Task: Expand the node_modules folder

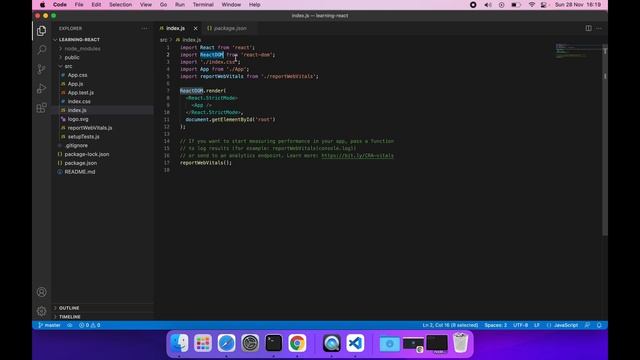Action: coord(82,49)
